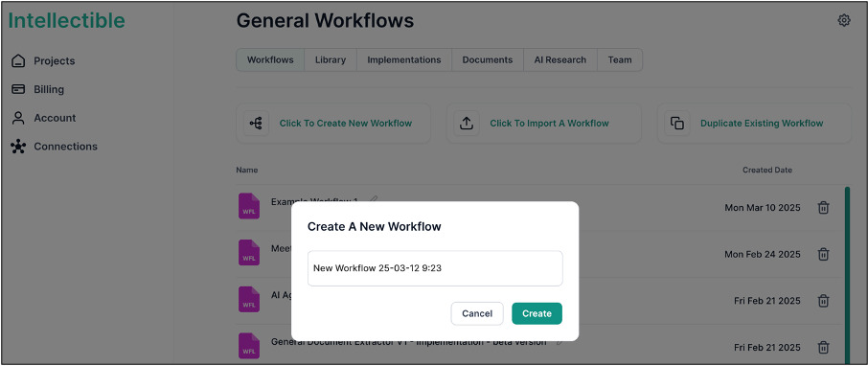
Task: Choose Duplicate Existing Workflow
Action: pos(762,124)
